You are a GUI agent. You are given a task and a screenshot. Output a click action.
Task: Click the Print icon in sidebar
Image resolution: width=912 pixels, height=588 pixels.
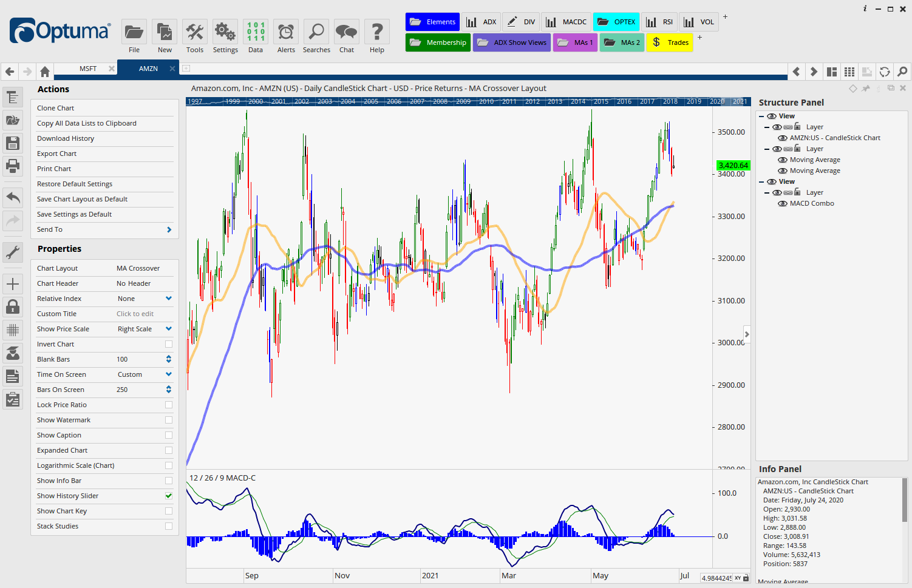13,166
